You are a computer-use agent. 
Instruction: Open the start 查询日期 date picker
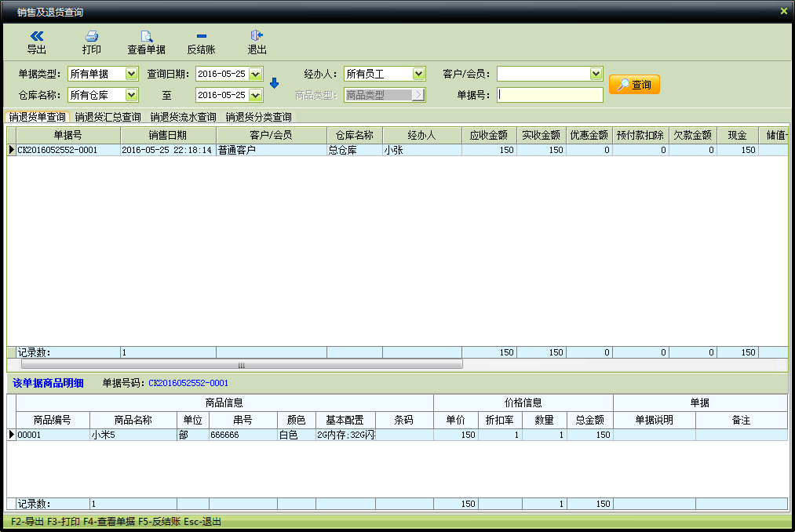point(255,74)
